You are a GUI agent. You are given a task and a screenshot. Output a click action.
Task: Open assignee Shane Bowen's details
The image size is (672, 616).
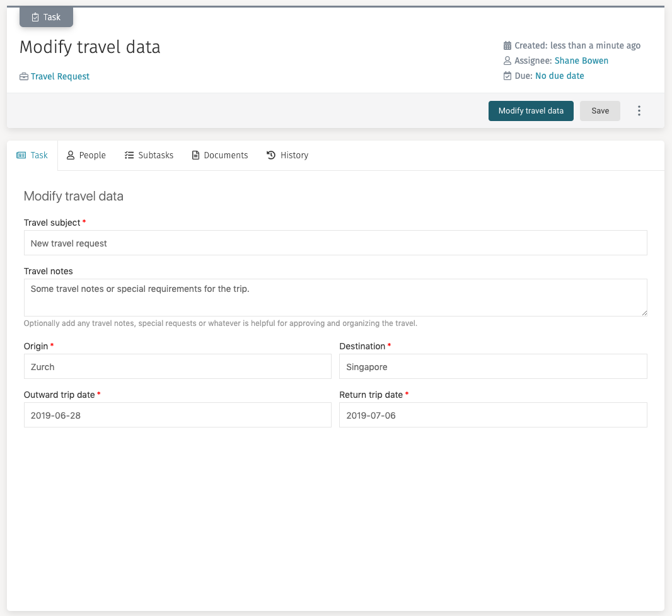click(581, 60)
